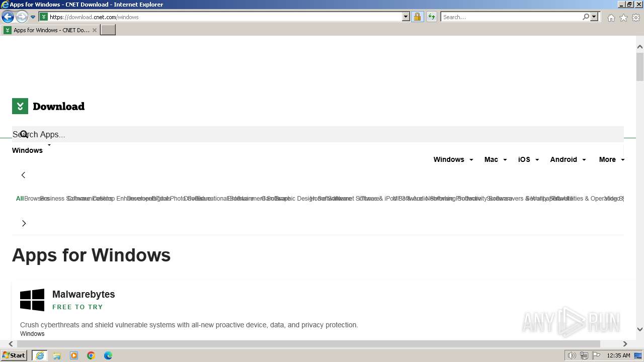Expand the address bar autocomplete dropdown
Screen dimensions: 644x362
point(406,17)
